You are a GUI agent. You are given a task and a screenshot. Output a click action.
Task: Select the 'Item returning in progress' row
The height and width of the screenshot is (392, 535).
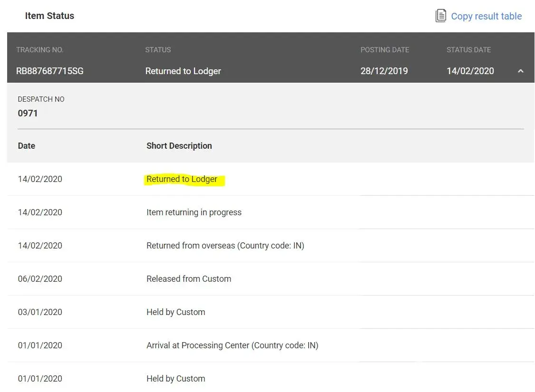pos(194,212)
